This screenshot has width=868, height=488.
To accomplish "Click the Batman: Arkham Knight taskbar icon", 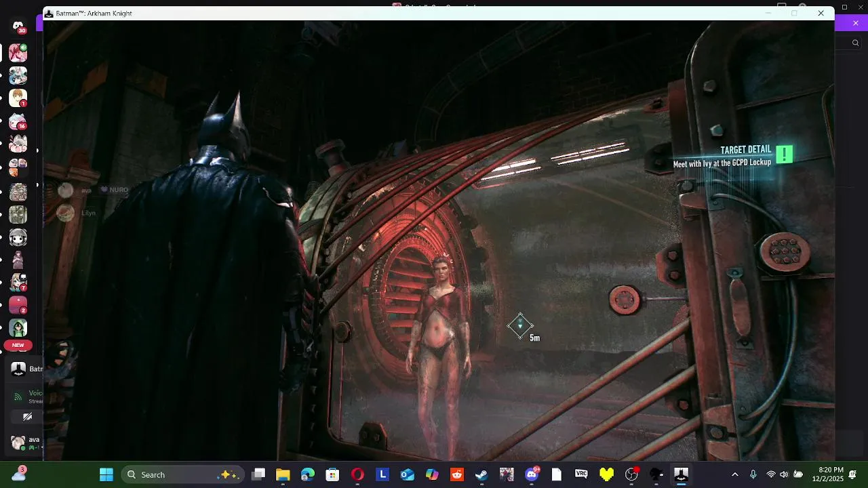I will click(x=681, y=474).
